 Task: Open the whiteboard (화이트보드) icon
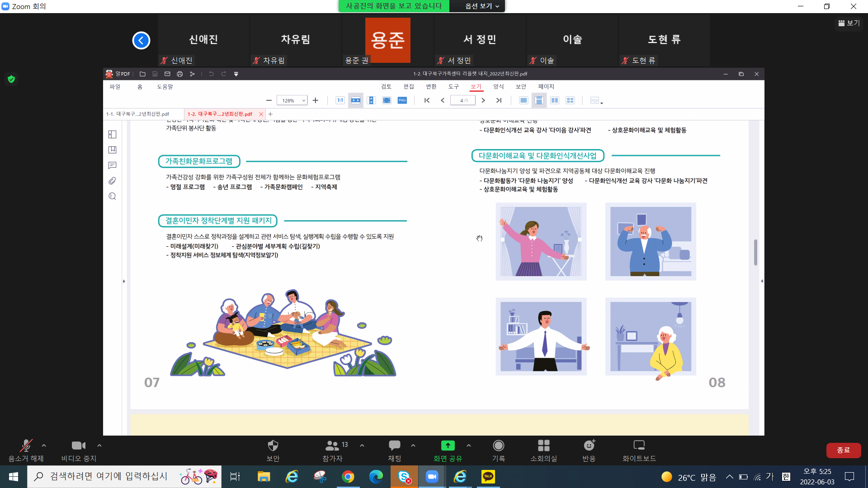pos(639,446)
